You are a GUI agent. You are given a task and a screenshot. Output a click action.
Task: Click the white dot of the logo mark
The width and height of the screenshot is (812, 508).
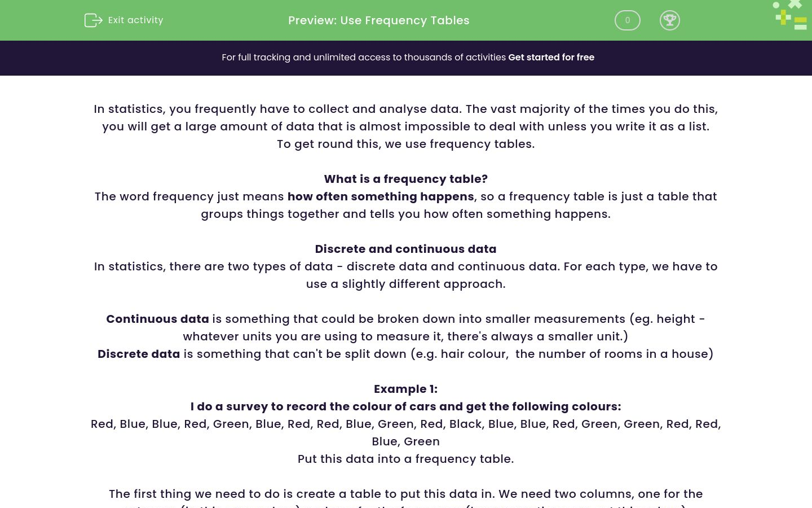(775, 5)
